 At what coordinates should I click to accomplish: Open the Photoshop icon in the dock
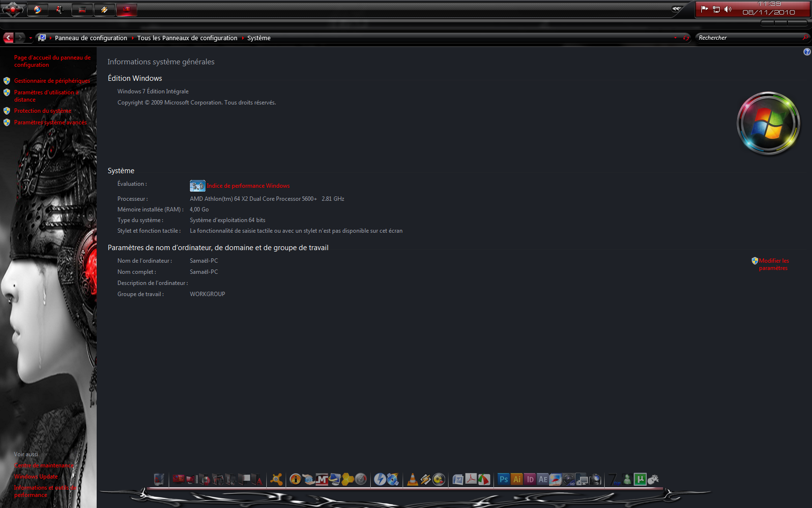tap(504, 479)
